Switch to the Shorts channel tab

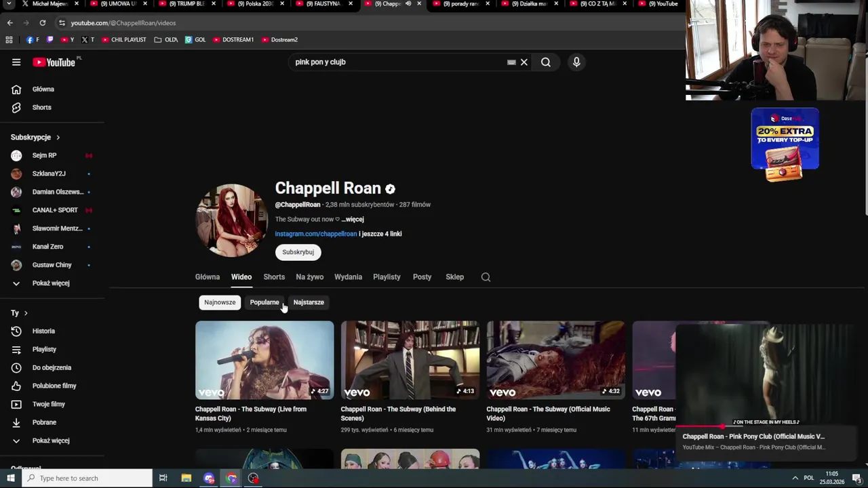pos(274,277)
